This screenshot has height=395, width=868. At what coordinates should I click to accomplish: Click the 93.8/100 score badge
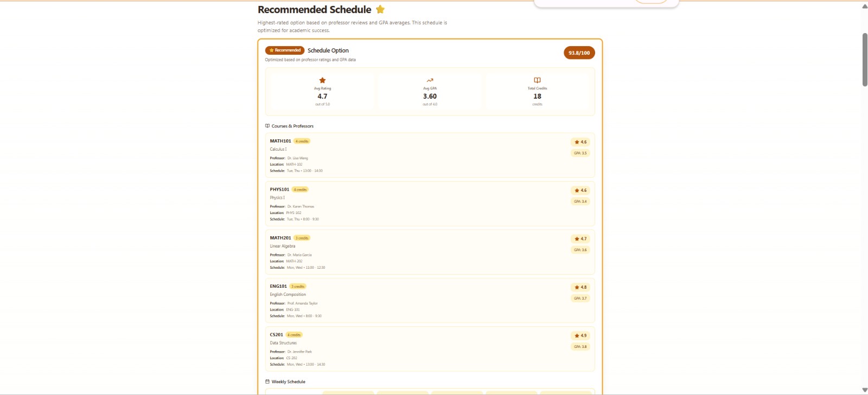click(579, 53)
